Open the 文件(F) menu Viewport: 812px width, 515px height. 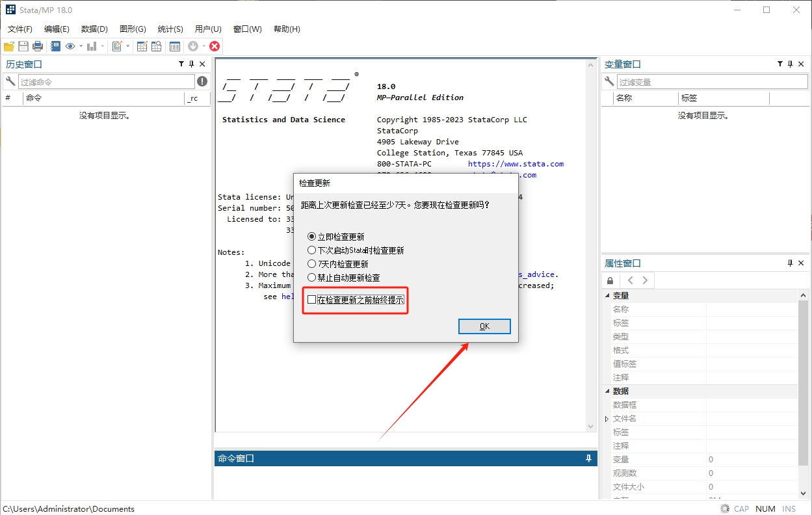20,29
